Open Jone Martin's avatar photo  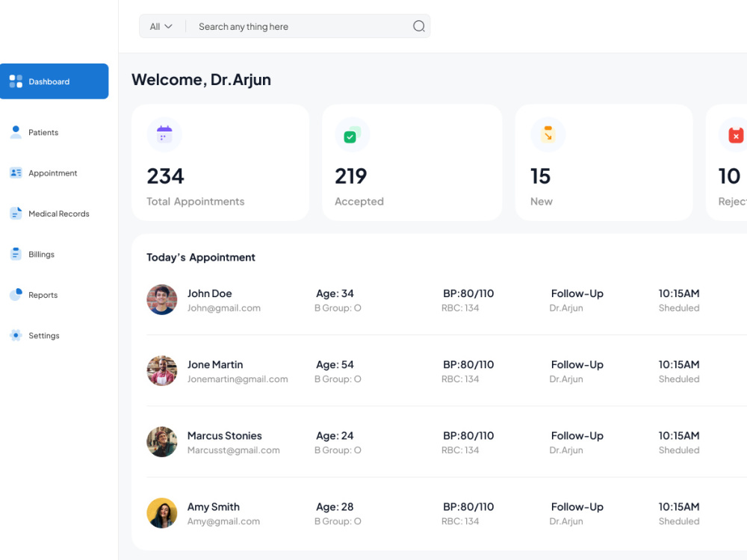162,370
